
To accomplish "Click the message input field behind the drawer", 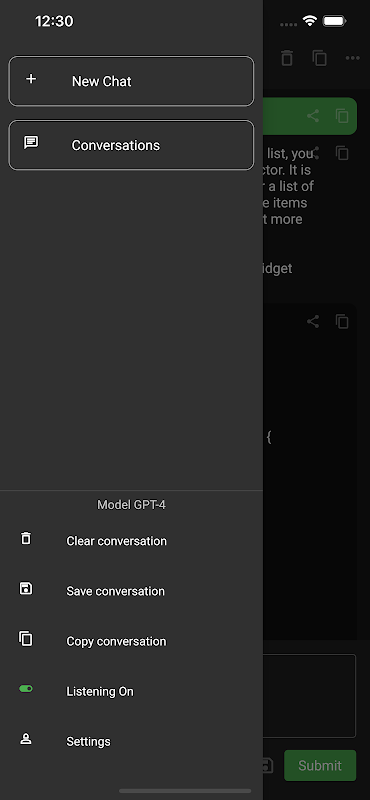I will pos(309,696).
